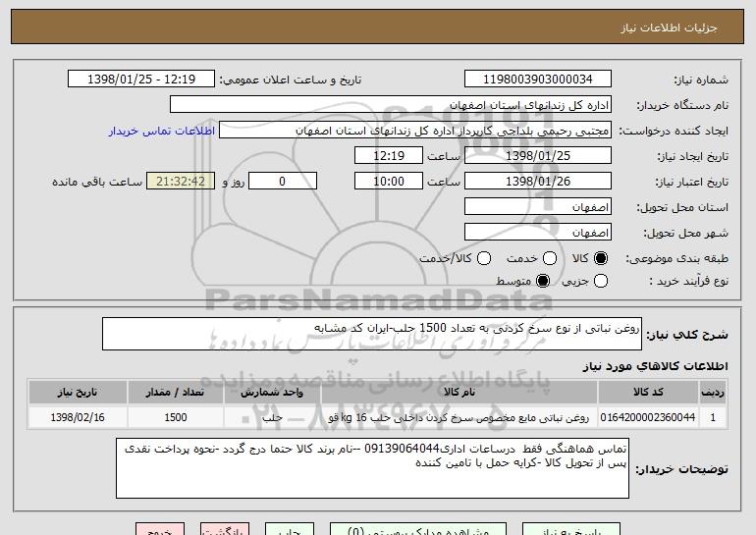Open مشاهده مدارک پیوستی (0) button
The height and width of the screenshot is (535, 756).
418,529
